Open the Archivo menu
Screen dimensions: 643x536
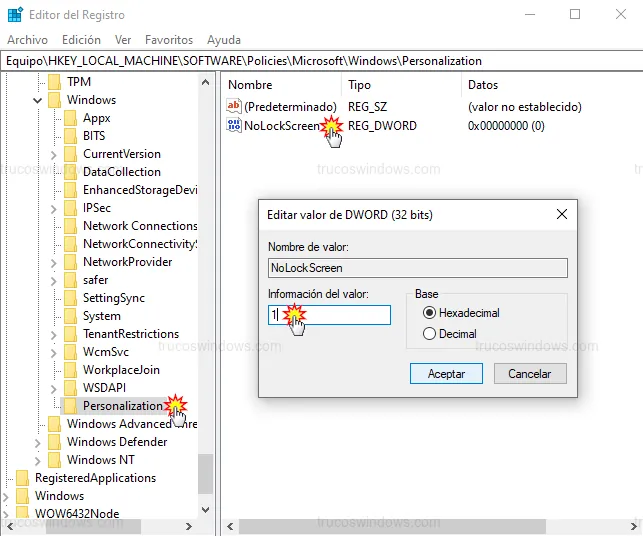tap(27, 40)
